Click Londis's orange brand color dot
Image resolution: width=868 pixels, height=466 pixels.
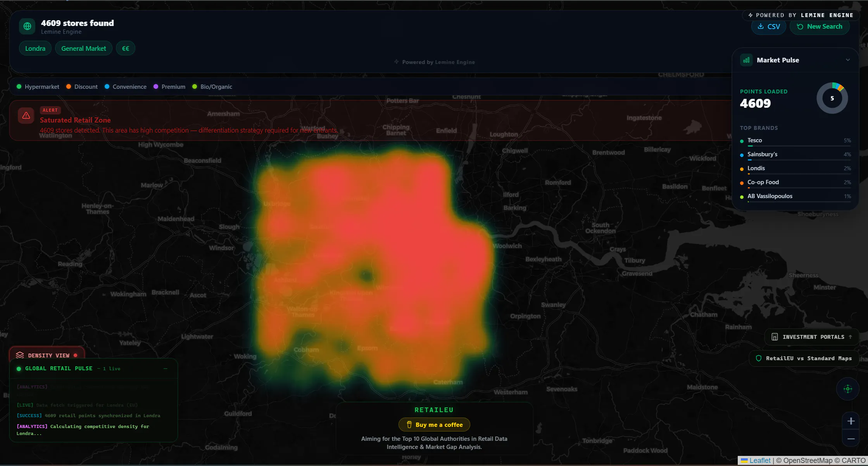click(x=742, y=169)
